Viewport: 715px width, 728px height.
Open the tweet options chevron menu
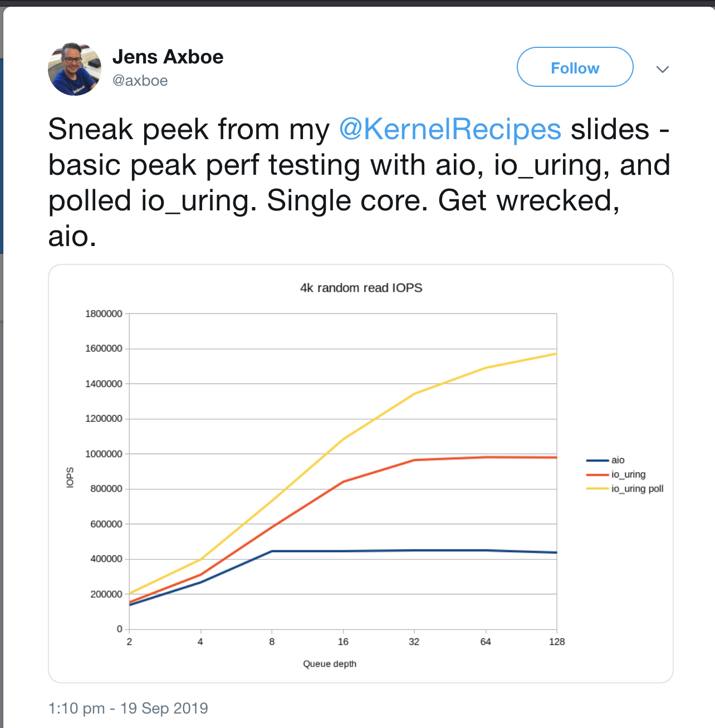pos(662,70)
